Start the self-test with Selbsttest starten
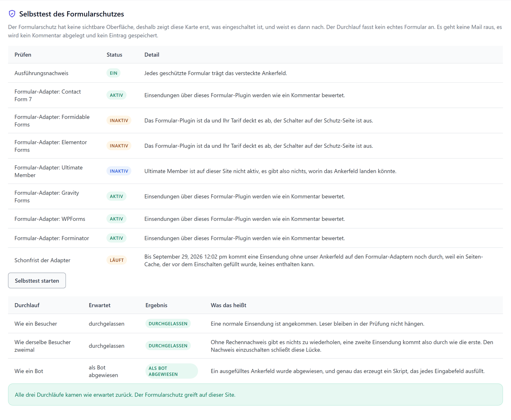 37,281
